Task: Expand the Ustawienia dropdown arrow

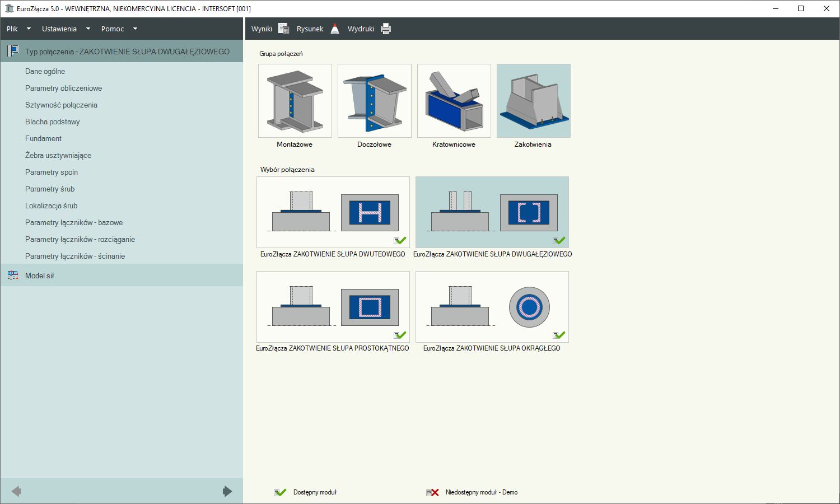Action: pyautogui.click(x=88, y=29)
